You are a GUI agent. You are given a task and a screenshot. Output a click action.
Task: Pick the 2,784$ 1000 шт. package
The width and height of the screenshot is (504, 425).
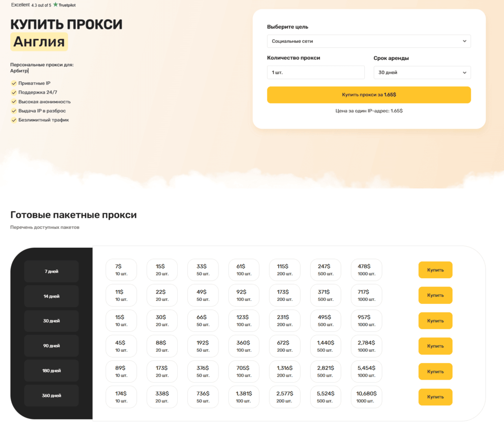click(366, 346)
